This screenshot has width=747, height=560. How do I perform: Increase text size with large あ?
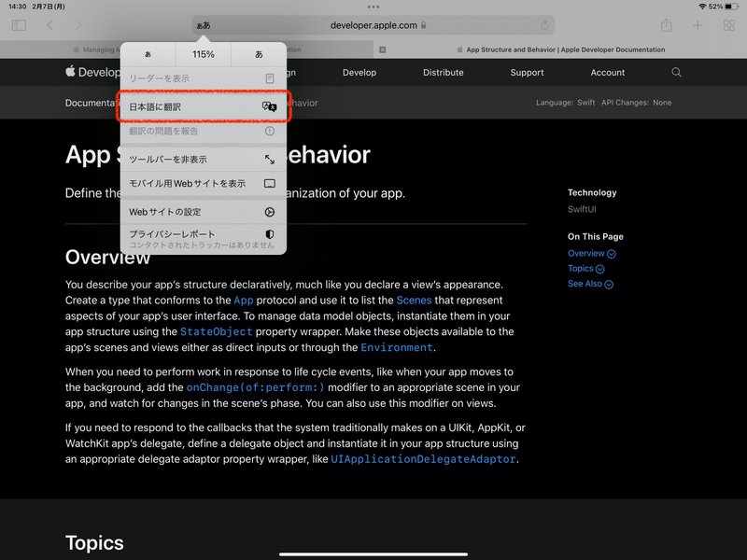259,54
